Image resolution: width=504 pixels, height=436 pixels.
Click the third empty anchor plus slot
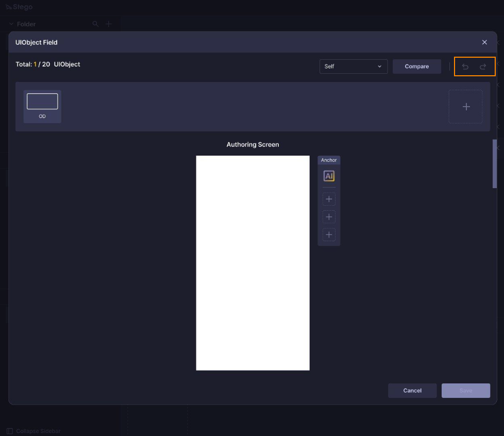pyautogui.click(x=329, y=235)
